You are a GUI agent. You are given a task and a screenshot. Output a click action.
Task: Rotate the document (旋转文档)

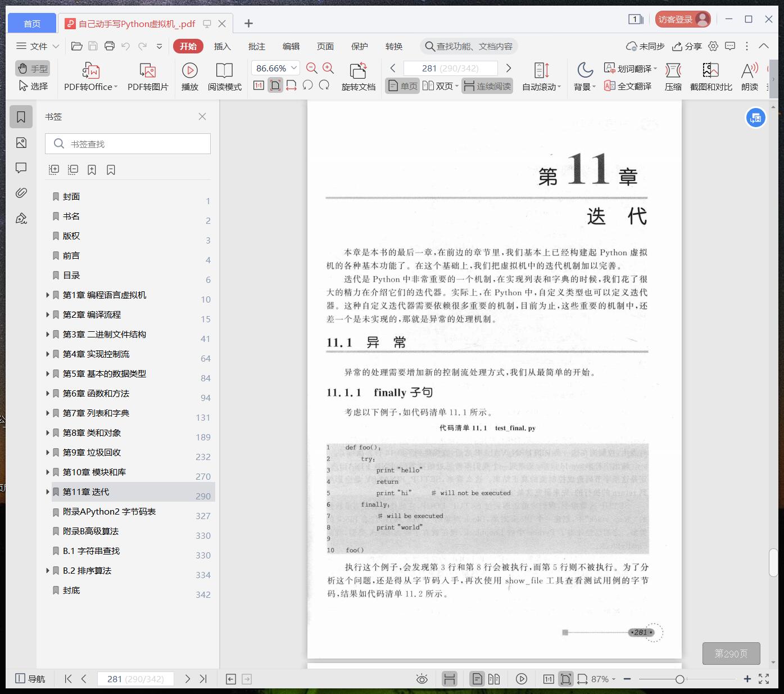pos(358,76)
